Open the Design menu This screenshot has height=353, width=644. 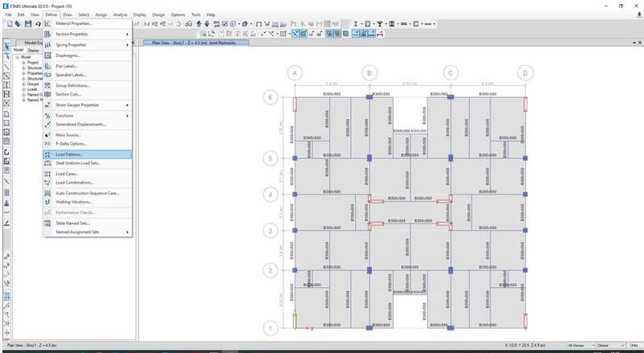pos(159,14)
